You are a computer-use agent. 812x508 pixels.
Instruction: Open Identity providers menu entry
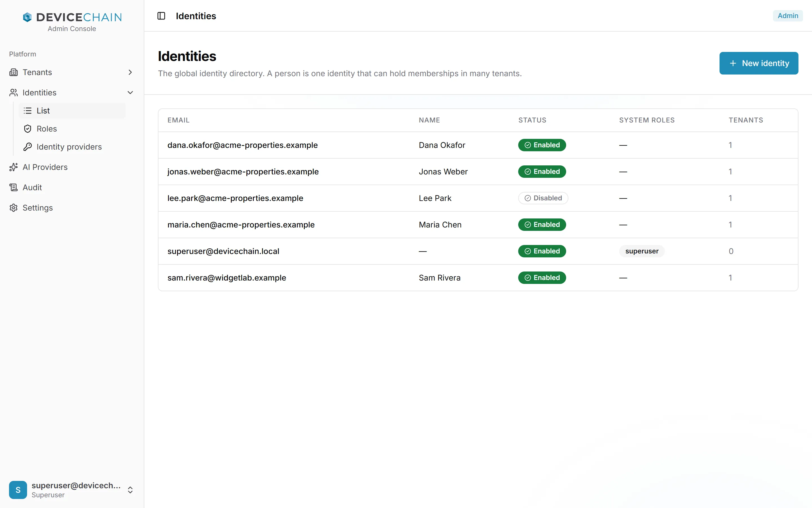click(x=72, y=147)
